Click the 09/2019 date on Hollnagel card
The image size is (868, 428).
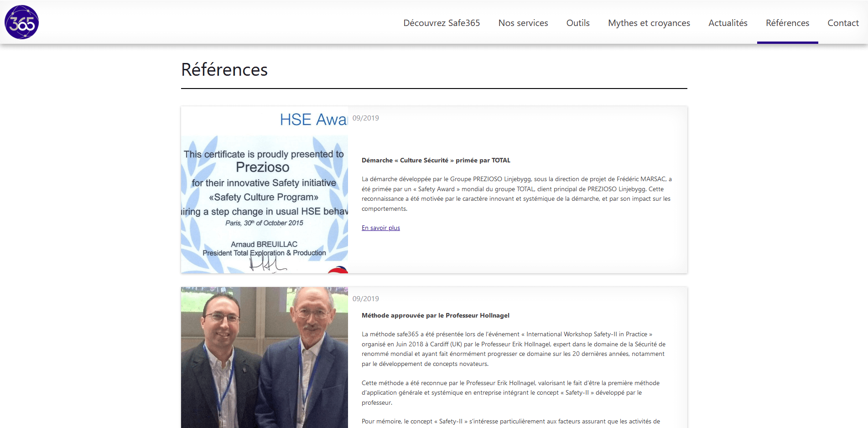366,298
